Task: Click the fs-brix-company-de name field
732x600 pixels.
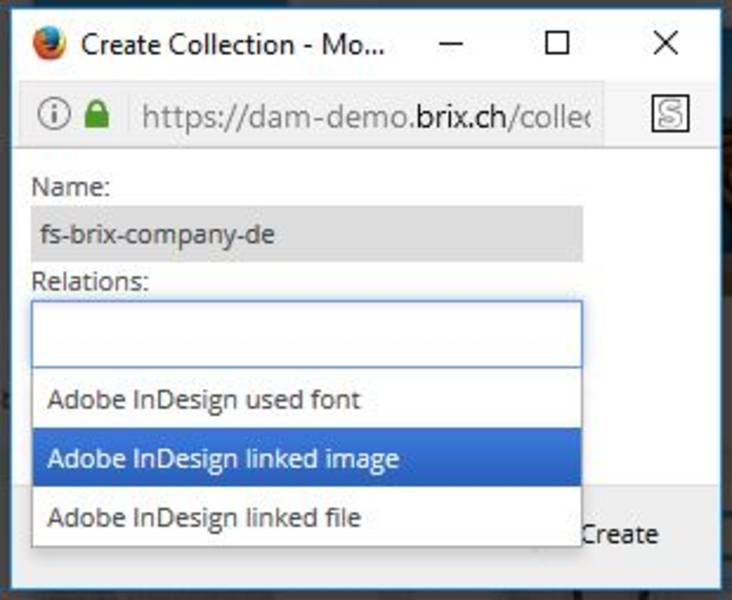Action: [x=307, y=234]
